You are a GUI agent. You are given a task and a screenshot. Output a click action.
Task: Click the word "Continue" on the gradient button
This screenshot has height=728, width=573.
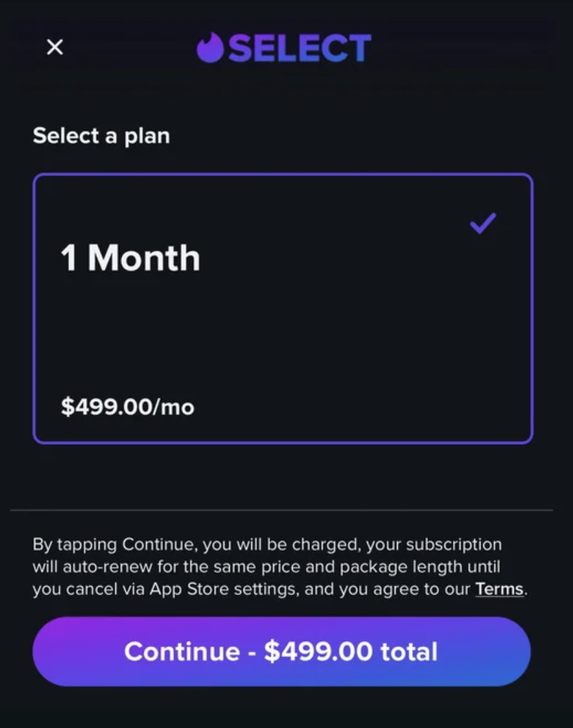coord(182,651)
